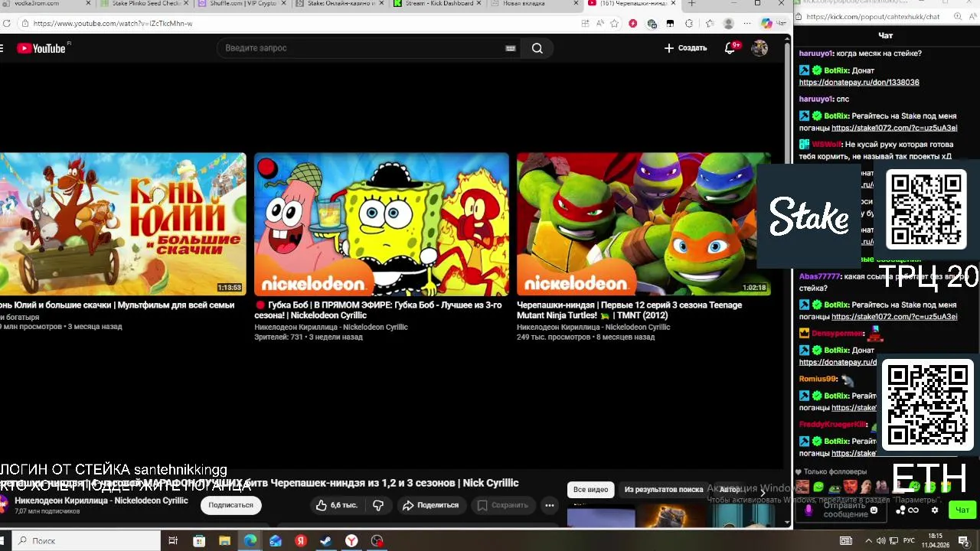Viewport: 980px width, 551px height.
Task: Click the Kick popout chat address bar
Action: point(873,16)
